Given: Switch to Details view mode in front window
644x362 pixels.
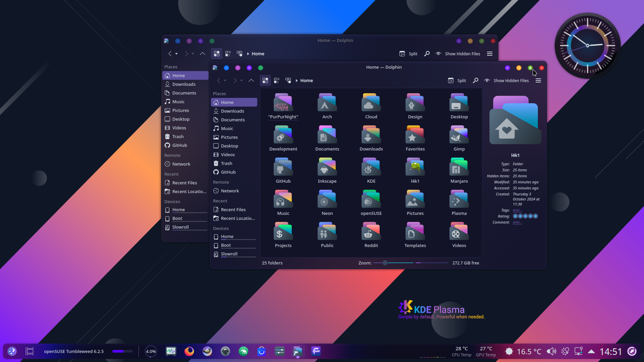Looking at the screenshot, I should pyautogui.click(x=288, y=80).
